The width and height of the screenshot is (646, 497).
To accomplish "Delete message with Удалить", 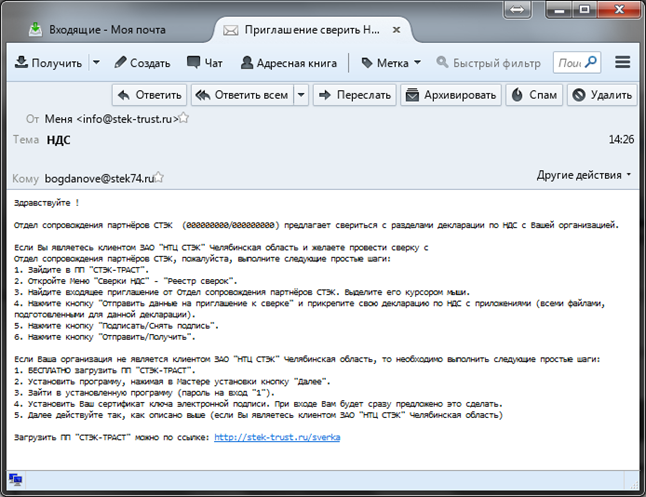I will [602, 95].
